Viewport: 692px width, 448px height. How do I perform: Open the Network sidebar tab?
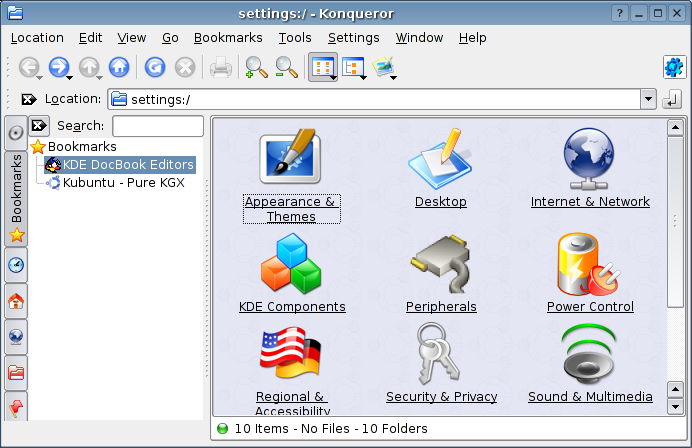pos(16,337)
